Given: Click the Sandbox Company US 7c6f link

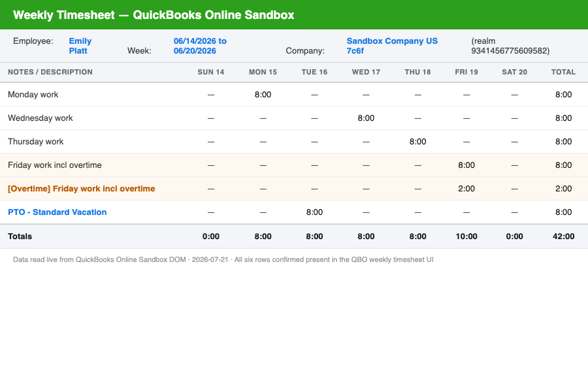Looking at the screenshot, I should point(392,46).
